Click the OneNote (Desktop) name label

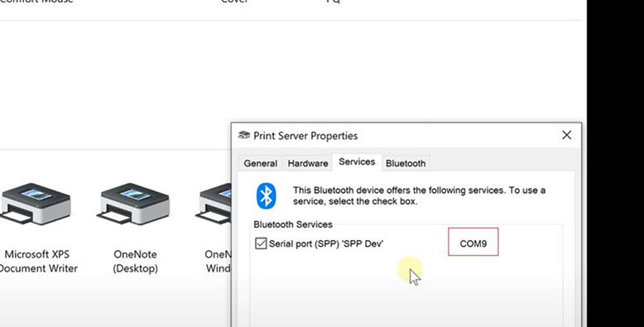[x=135, y=262]
